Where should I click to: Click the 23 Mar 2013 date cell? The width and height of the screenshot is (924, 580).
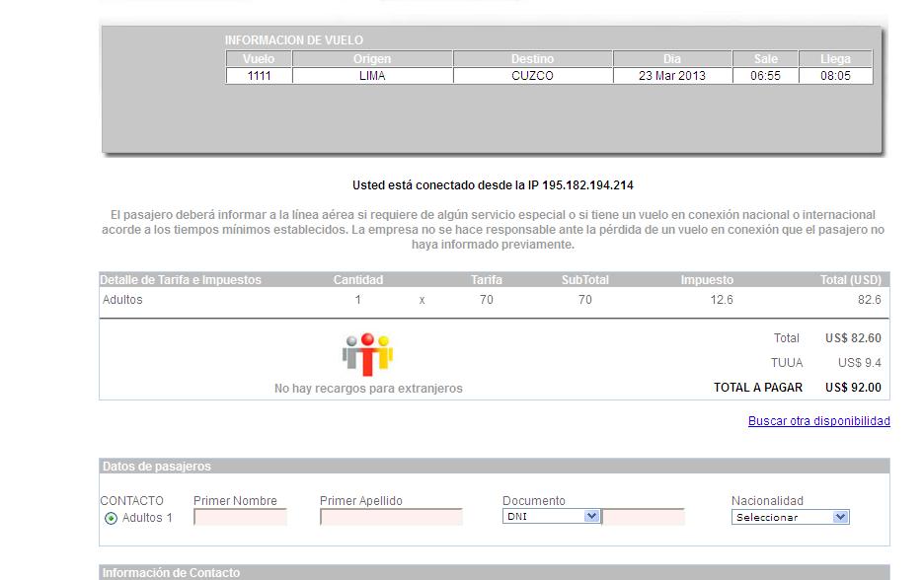click(672, 76)
